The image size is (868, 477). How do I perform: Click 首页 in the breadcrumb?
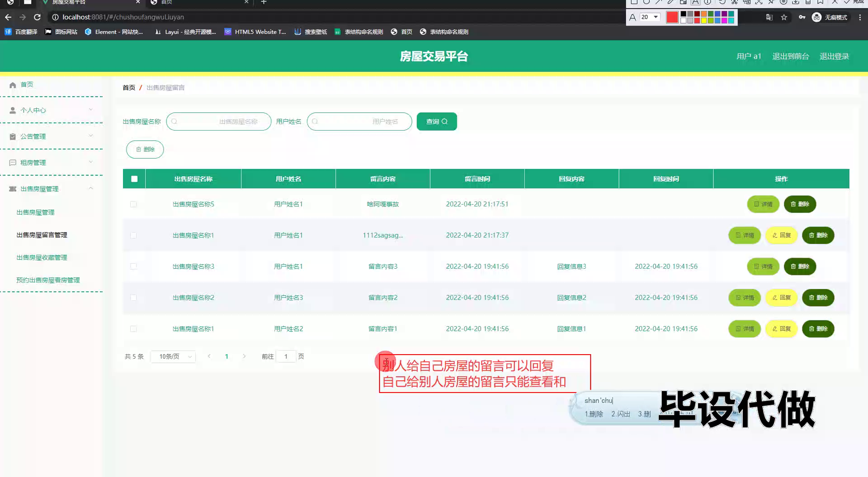pos(129,88)
